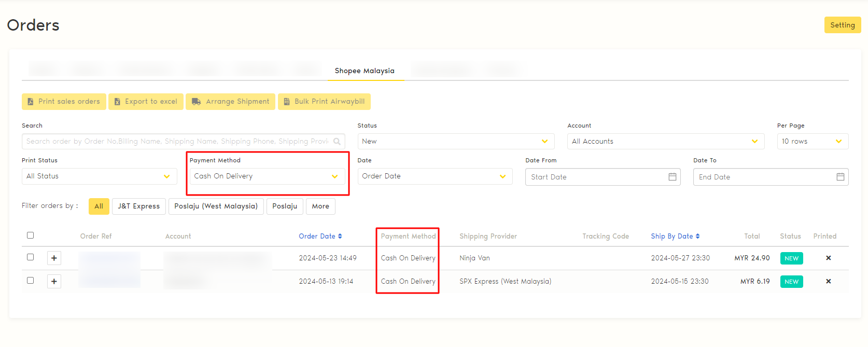868x347 pixels.
Task: Click the NEW status badge of first order
Action: tap(791, 258)
